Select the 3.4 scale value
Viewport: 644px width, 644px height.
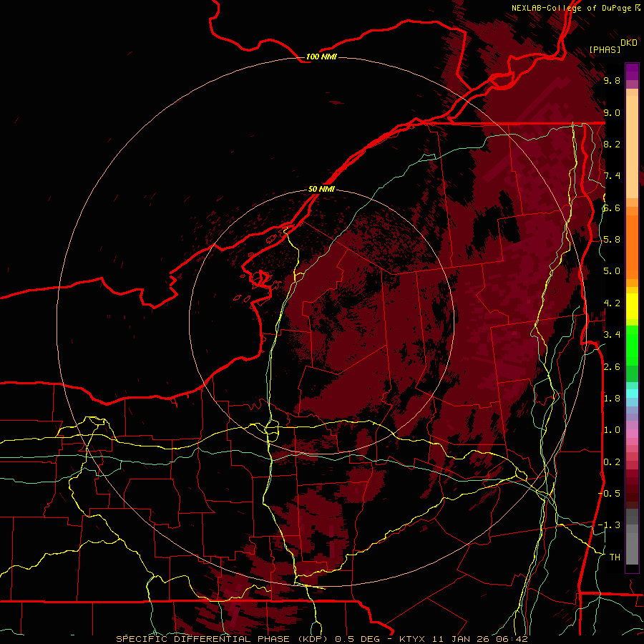coord(612,334)
